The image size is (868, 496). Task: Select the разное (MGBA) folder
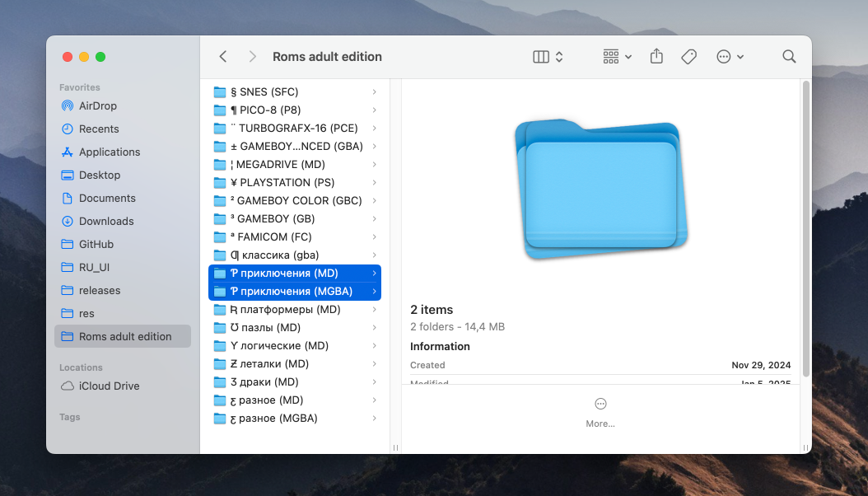(x=295, y=419)
